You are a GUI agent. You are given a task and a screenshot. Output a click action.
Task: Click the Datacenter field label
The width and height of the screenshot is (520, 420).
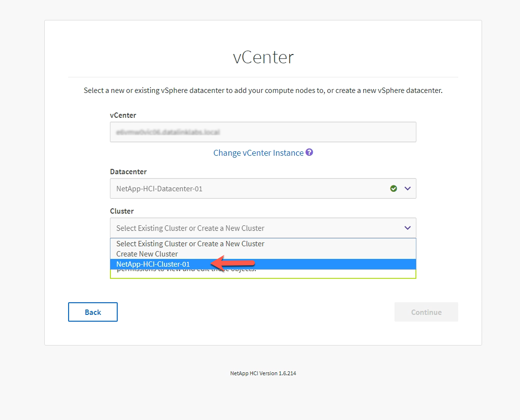tap(128, 172)
